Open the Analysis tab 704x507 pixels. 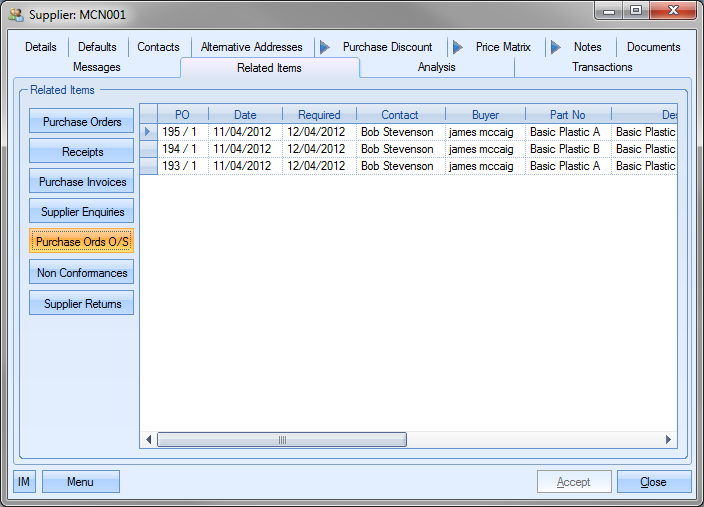tap(436, 67)
